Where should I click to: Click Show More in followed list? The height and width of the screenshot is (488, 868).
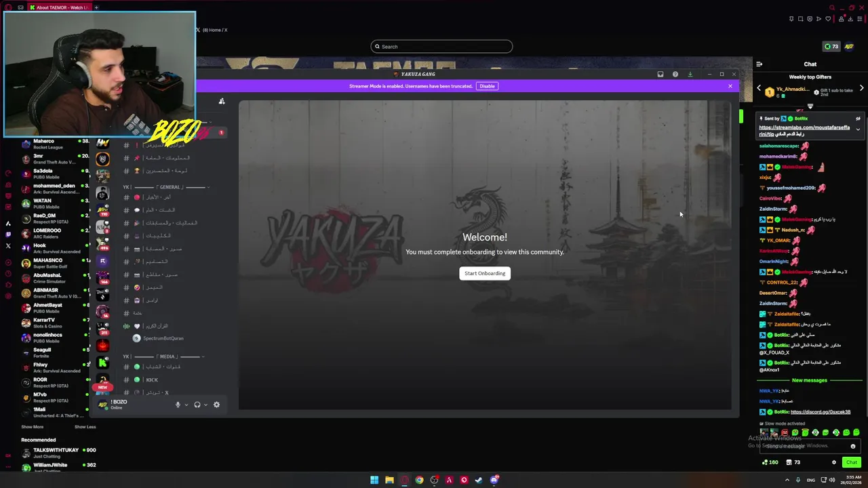32,427
